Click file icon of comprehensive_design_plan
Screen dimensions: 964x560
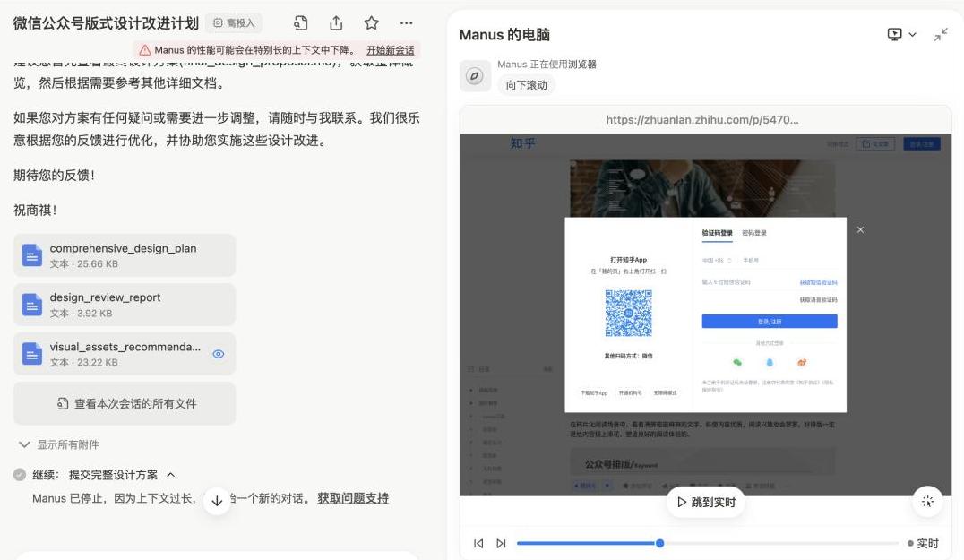click(31, 255)
